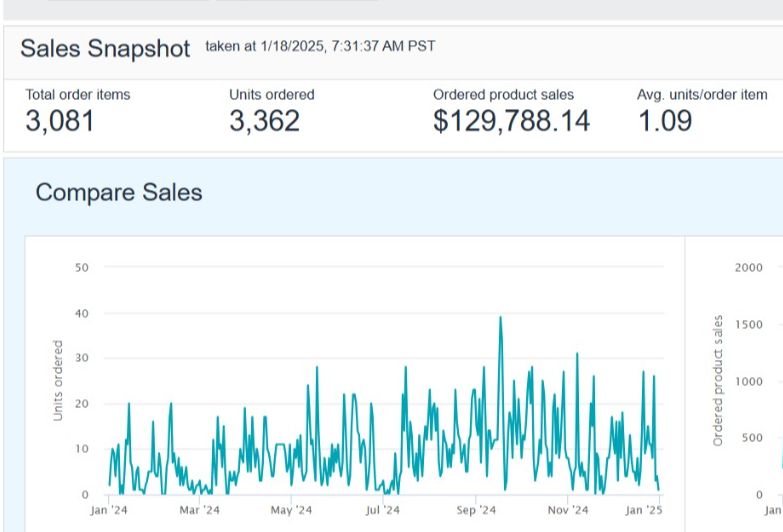Select the Total order items label
This screenshot has width=783, height=532.
[x=78, y=95]
